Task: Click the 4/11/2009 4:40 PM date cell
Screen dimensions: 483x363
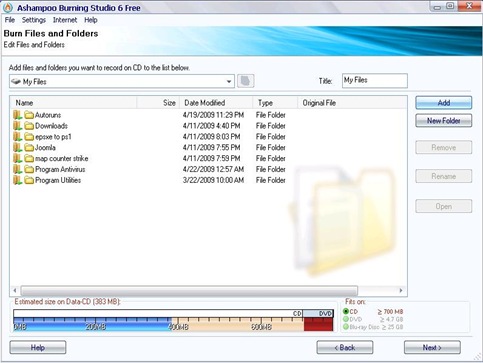Action: pos(211,126)
